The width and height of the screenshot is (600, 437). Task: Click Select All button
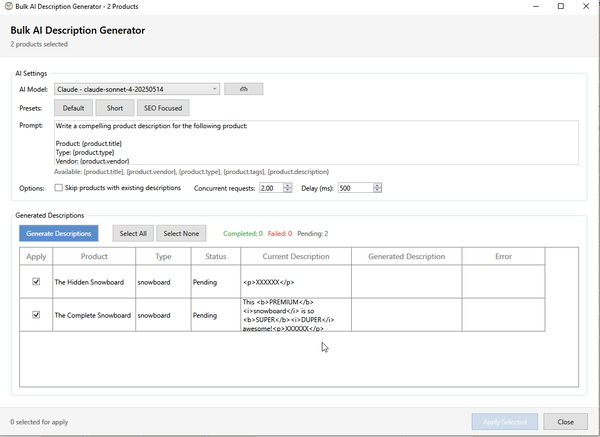133,233
